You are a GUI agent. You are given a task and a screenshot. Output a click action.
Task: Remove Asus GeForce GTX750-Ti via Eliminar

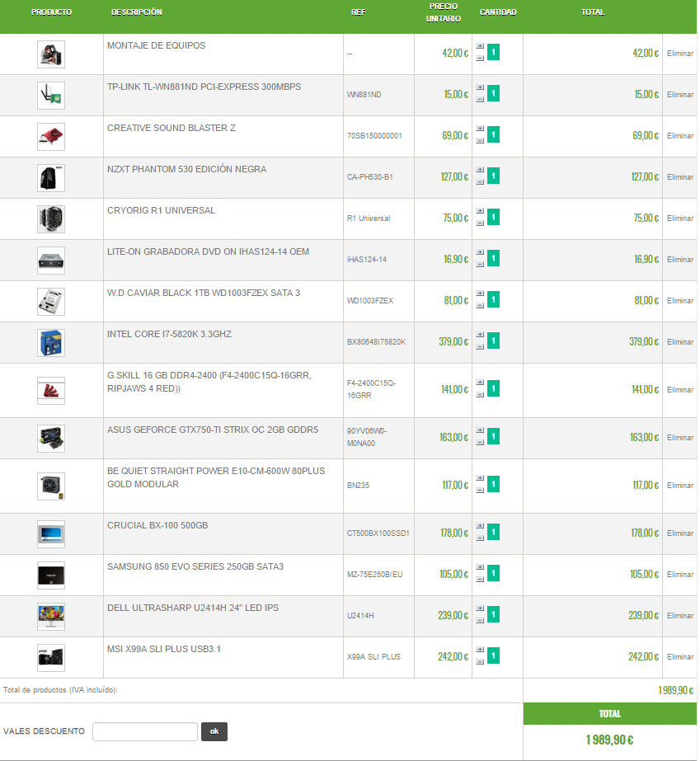[679, 438]
